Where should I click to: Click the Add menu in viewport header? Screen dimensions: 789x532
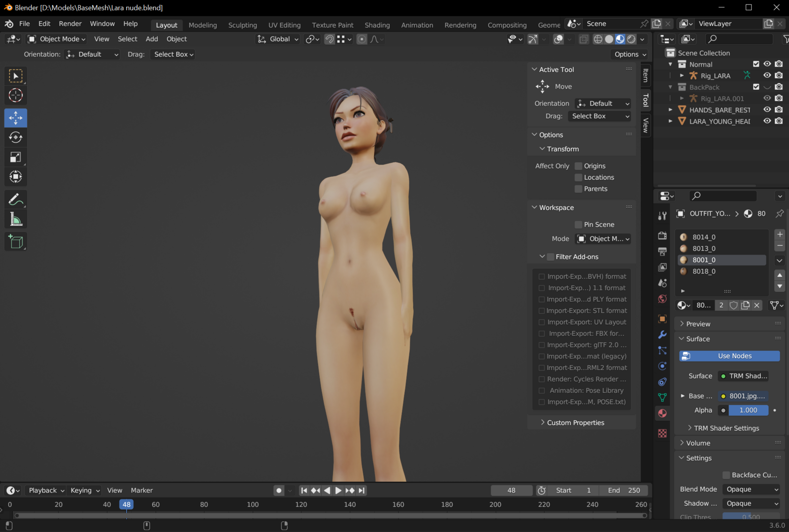pos(152,39)
